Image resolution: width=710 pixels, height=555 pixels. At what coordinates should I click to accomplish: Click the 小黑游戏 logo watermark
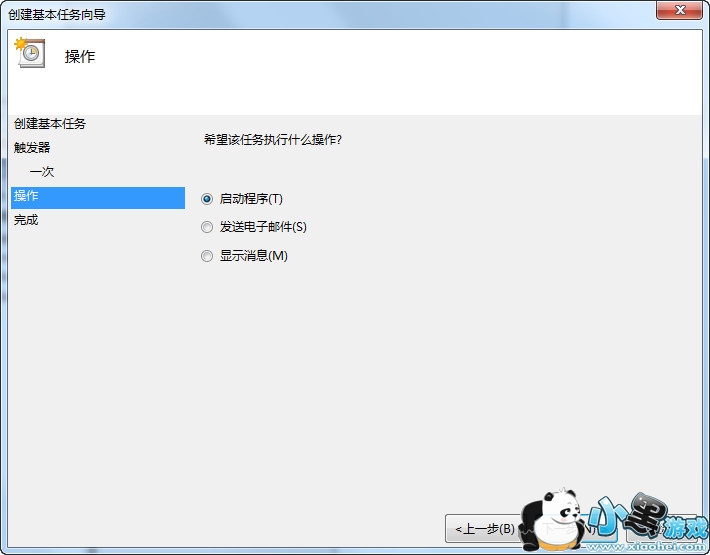point(648,519)
